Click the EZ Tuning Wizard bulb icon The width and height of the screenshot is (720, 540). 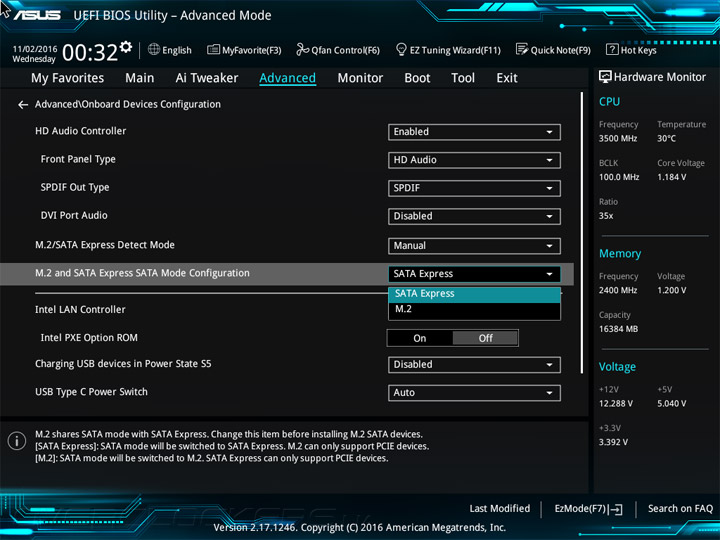(401, 49)
